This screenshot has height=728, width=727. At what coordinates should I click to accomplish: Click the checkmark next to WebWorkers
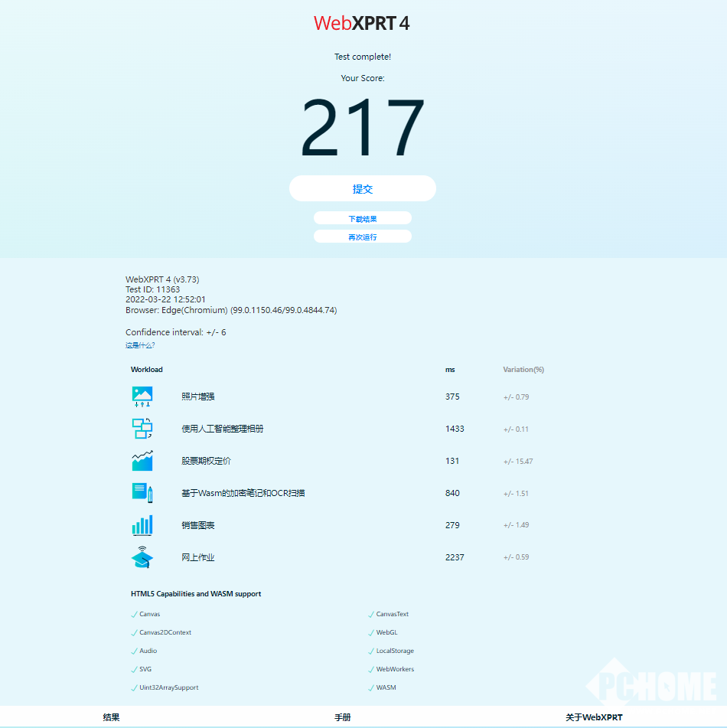click(371, 670)
